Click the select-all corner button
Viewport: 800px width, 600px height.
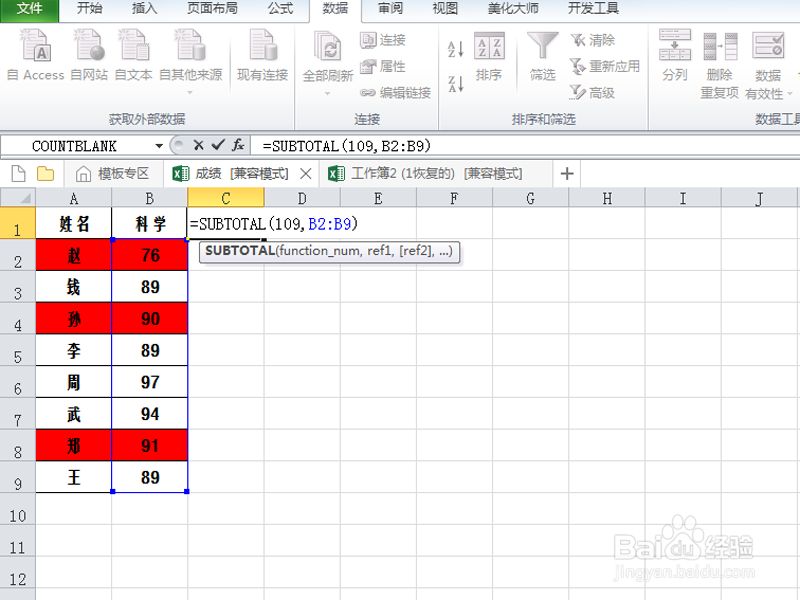click(x=18, y=197)
